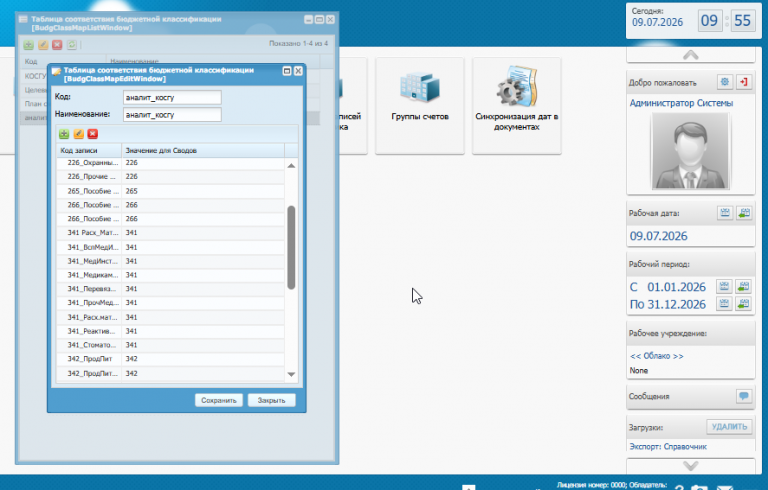The height and width of the screenshot is (490, 768).
Task: Launch Синхронизация дат в документах shortcut
Action: point(517,106)
